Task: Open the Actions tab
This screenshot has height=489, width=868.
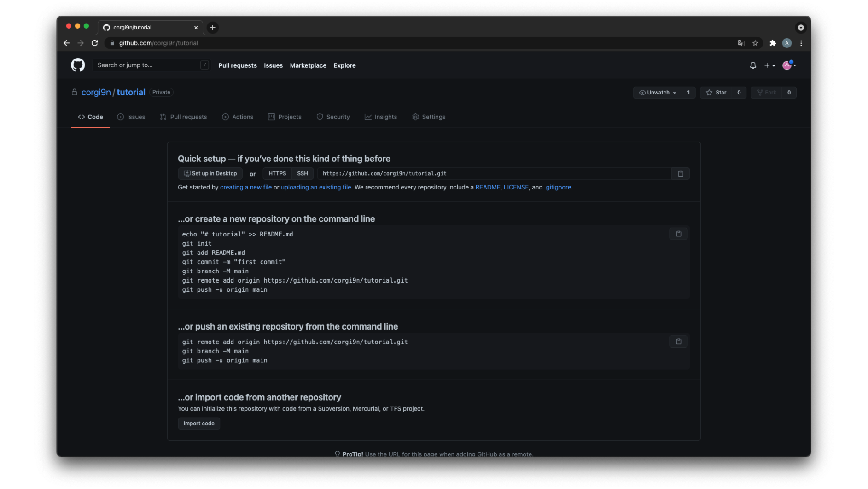Action: [x=238, y=117]
